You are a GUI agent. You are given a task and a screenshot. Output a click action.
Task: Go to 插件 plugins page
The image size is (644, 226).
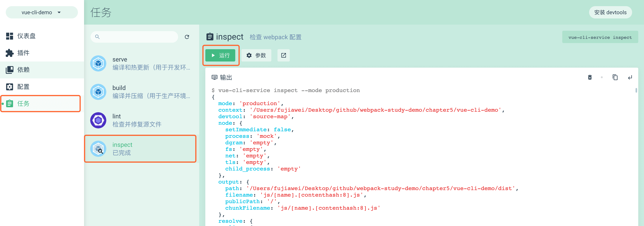[23, 53]
